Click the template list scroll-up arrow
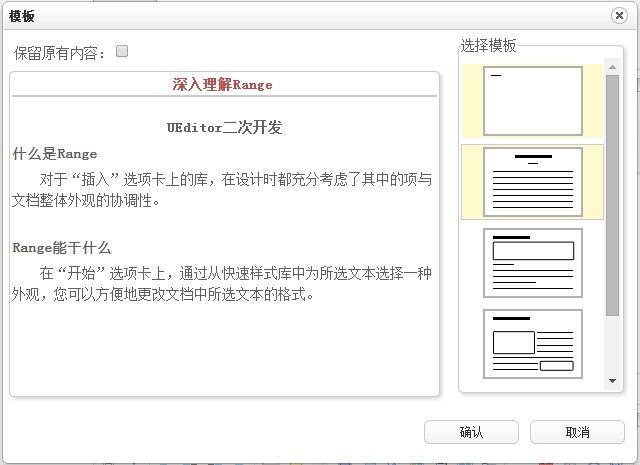Viewport: 640px width, 465px height. 612,68
